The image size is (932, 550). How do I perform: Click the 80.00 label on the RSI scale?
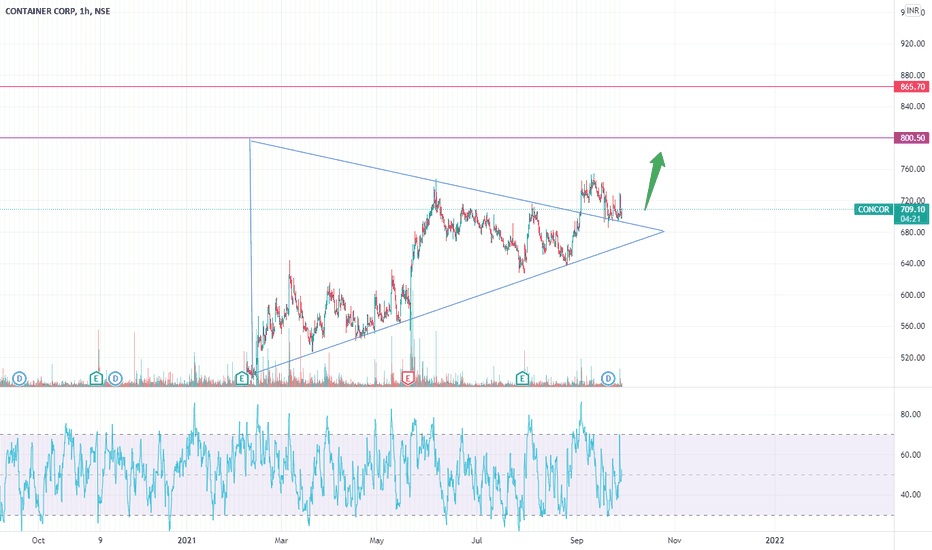pos(911,414)
